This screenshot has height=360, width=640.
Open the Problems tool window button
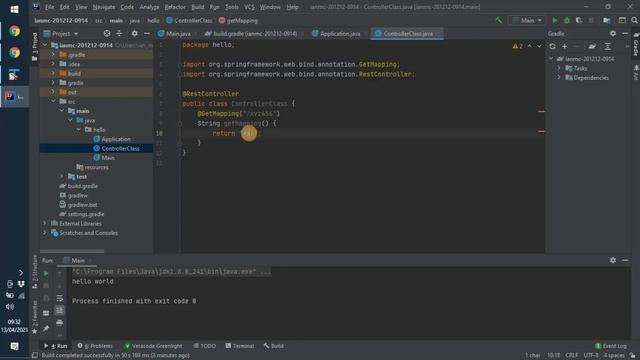coord(95,346)
